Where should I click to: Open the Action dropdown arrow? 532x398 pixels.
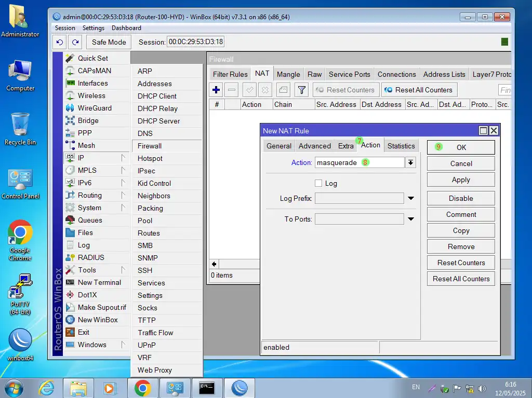click(410, 162)
